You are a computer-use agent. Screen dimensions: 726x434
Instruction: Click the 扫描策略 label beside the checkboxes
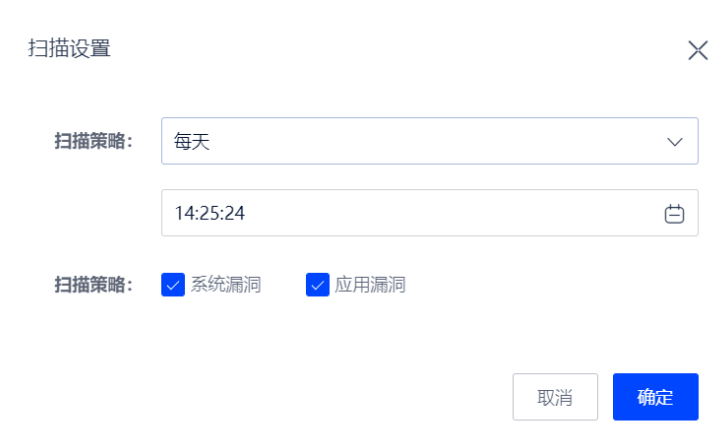click(x=94, y=285)
